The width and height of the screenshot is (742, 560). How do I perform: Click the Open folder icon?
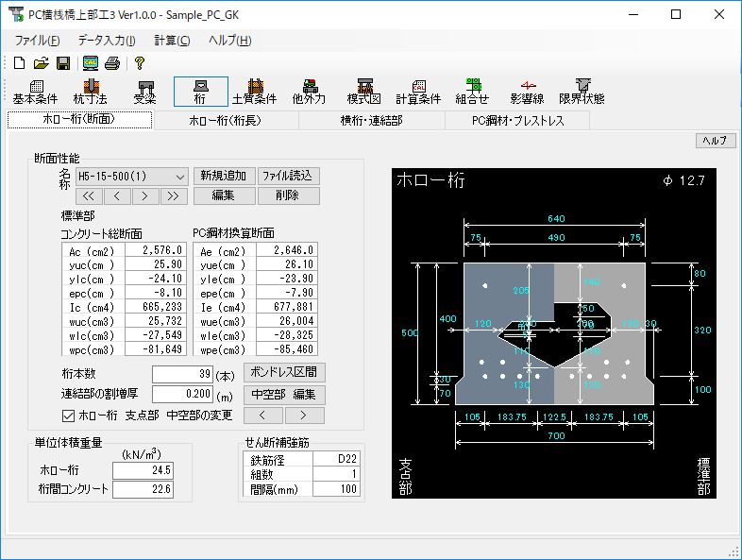click(x=42, y=63)
